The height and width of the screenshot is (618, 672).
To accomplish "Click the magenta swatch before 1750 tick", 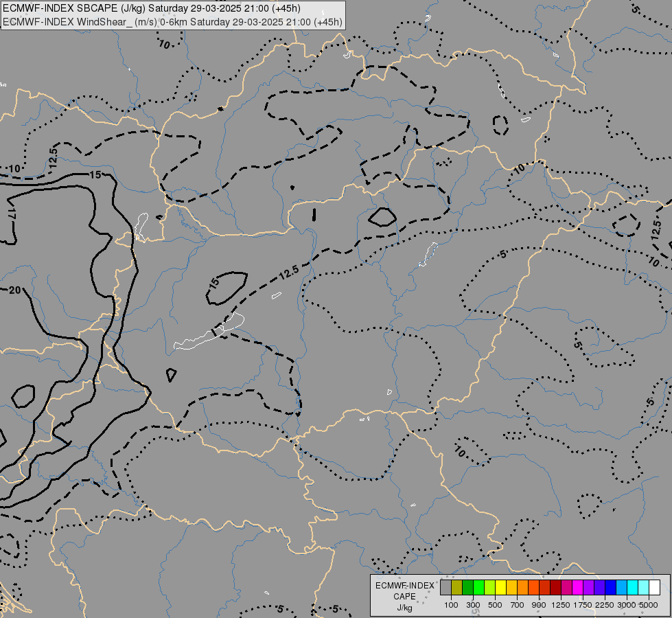I will [578, 587].
